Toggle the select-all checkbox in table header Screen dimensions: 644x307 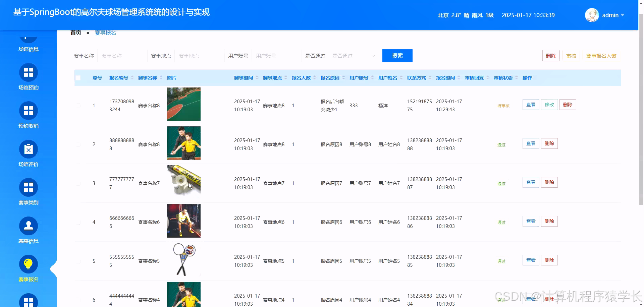click(78, 77)
